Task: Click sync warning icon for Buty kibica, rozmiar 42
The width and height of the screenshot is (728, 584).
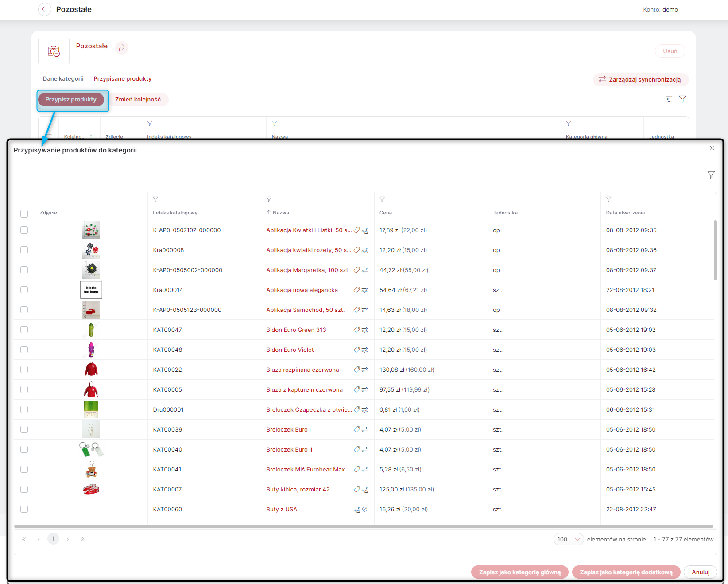Action: click(x=365, y=490)
